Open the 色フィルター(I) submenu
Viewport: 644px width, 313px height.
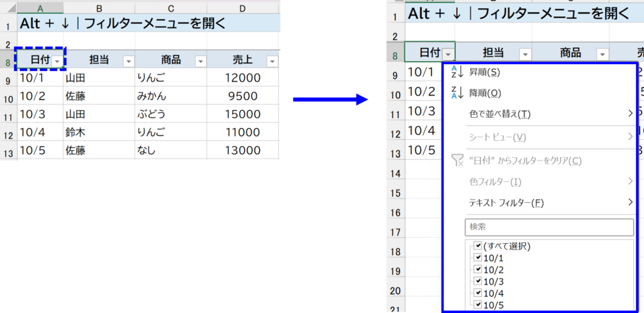point(540,181)
